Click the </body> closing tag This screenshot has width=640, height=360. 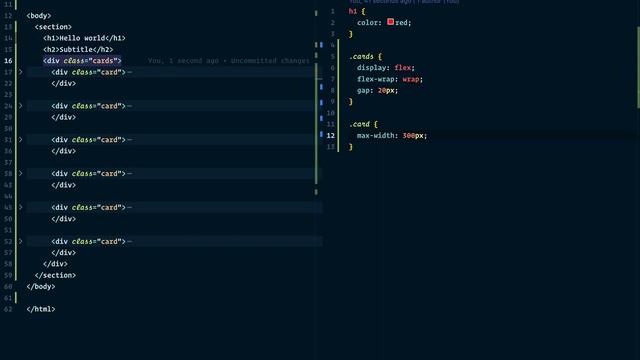[x=41, y=287]
